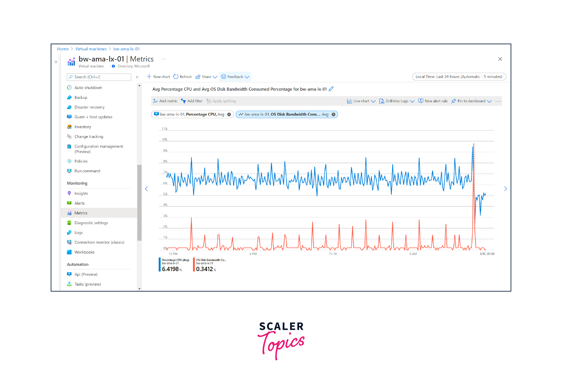Open the chart's more options ellipsis

(x=498, y=101)
